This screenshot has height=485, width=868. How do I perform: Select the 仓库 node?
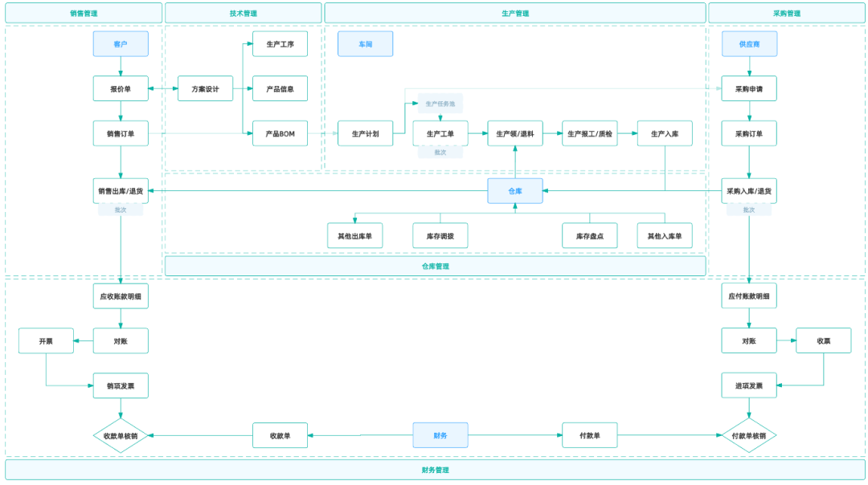(515, 191)
